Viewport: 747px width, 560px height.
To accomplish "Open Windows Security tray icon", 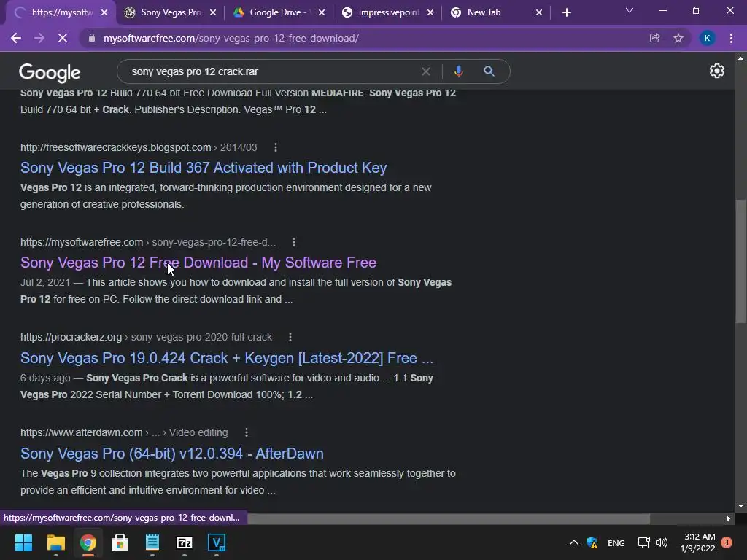I will tap(592, 542).
